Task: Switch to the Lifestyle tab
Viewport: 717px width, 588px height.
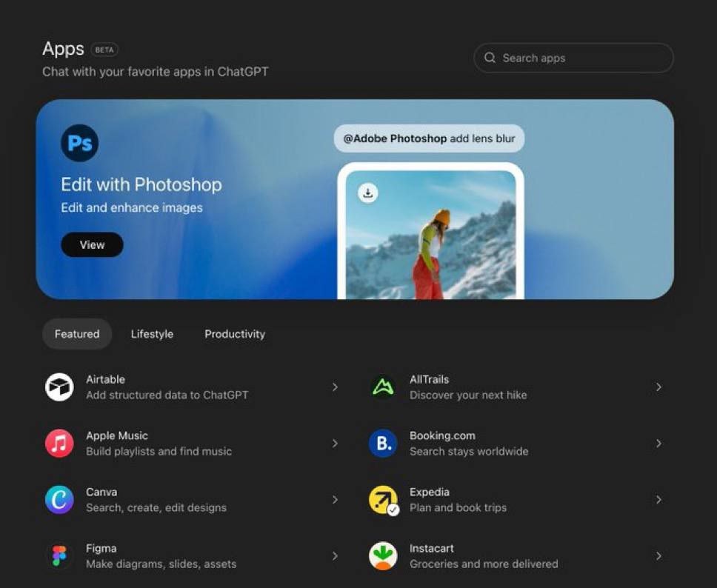Action: (x=152, y=334)
